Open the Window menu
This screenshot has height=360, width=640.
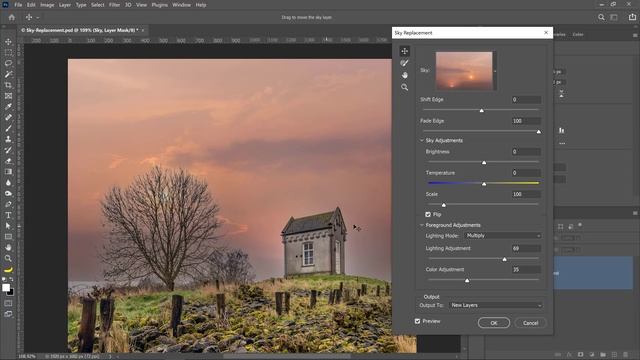[181, 5]
